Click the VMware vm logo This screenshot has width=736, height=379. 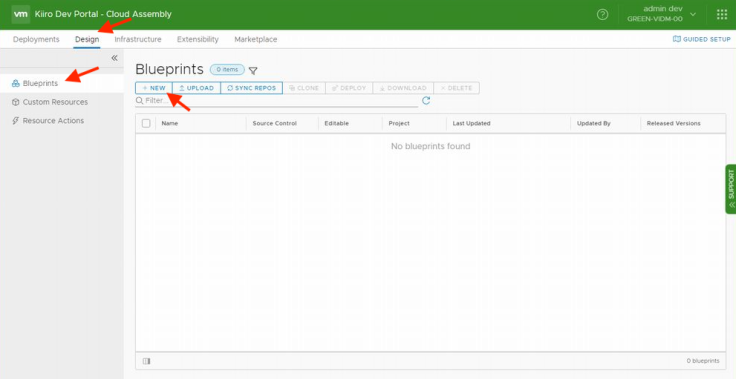(21, 14)
